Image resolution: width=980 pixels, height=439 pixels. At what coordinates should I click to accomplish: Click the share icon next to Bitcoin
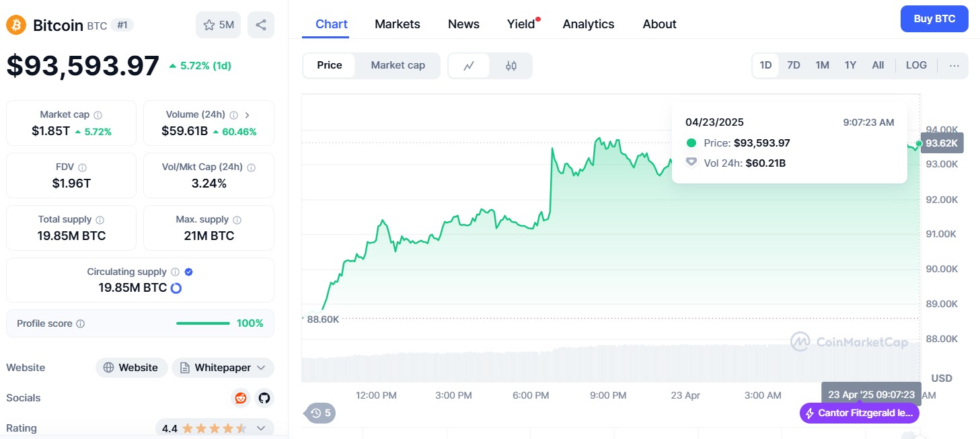[x=261, y=25]
